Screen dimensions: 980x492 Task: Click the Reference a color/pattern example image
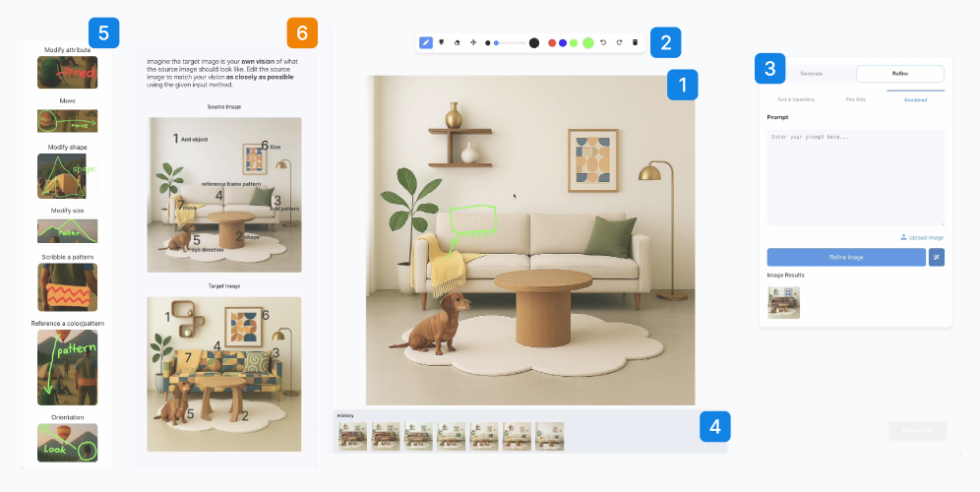(x=68, y=368)
